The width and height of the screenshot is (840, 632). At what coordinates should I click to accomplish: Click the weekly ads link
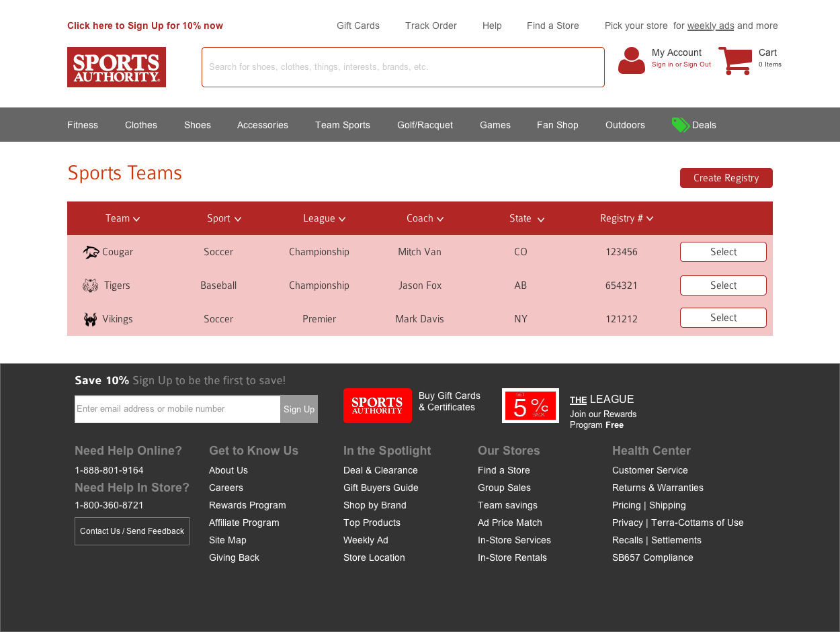click(710, 26)
